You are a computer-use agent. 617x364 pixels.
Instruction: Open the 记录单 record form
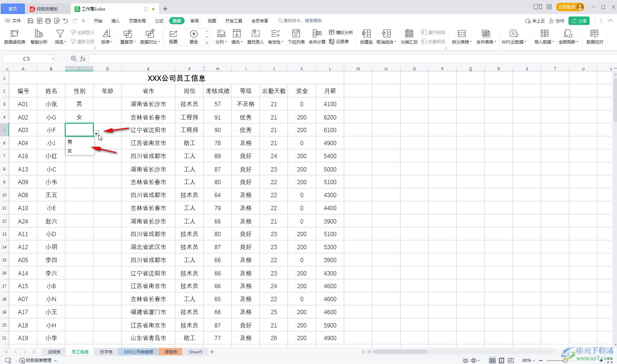(339, 41)
